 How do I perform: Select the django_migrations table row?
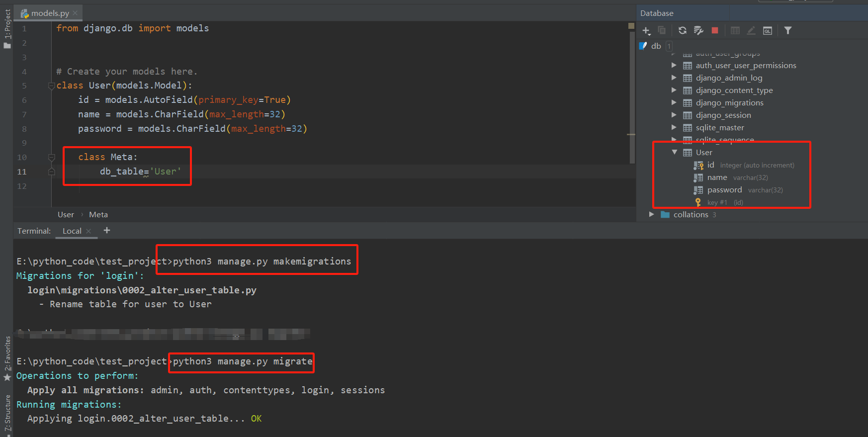[x=752, y=103]
